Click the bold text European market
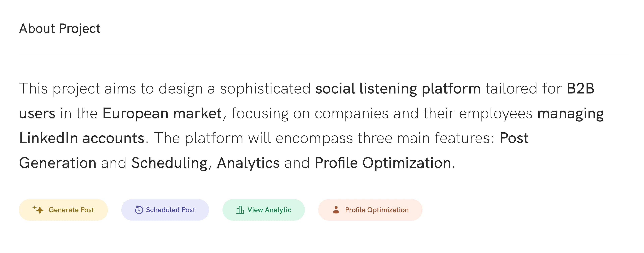This screenshot has width=644, height=253. 162,113
